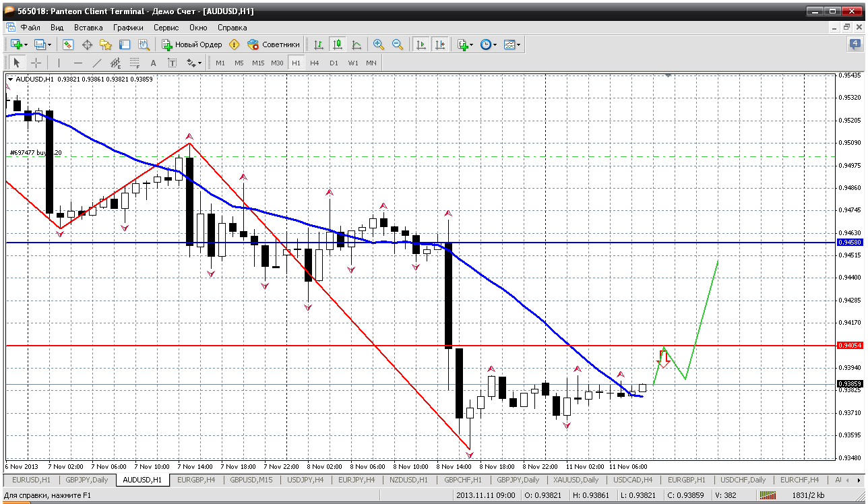Click the 'C: 0.93859' close price field
Screen dimensions: 868x504
click(x=686, y=496)
